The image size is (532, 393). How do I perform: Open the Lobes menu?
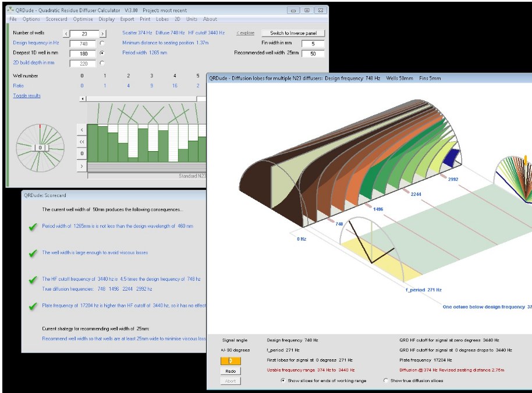162,19
